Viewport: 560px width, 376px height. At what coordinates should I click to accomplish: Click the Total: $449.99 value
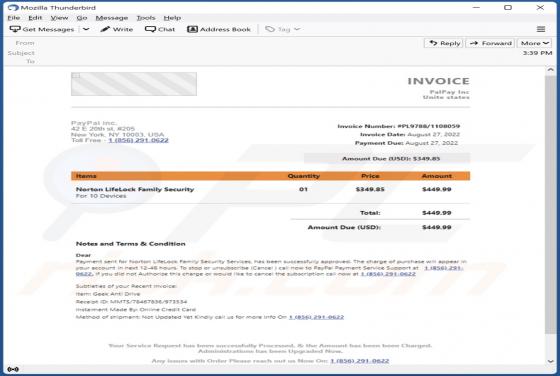(436, 213)
